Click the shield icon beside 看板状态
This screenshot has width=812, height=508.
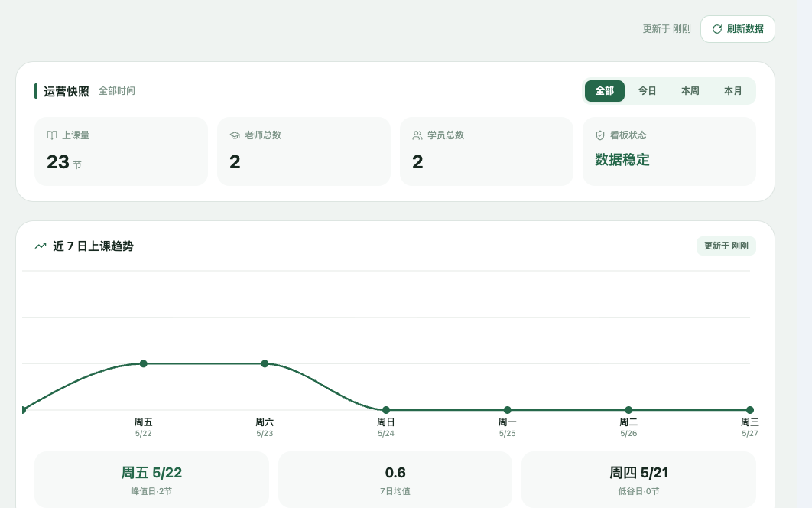pyautogui.click(x=600, y=135)
